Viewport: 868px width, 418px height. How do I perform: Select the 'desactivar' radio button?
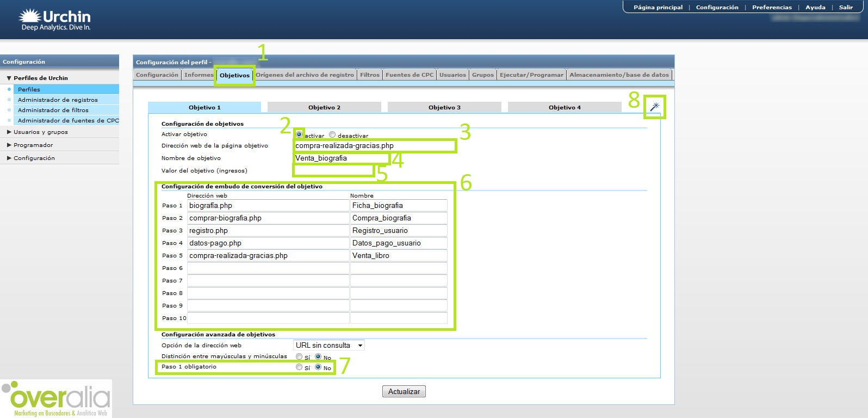tap(332, 134)
